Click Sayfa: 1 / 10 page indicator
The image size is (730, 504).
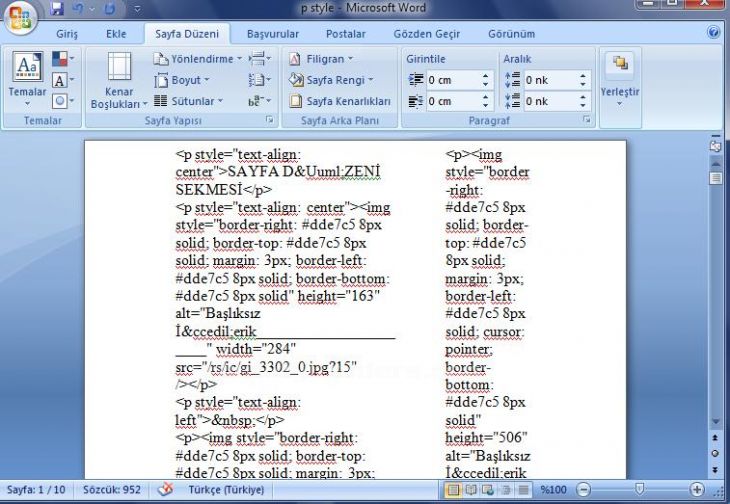point(36,490)
